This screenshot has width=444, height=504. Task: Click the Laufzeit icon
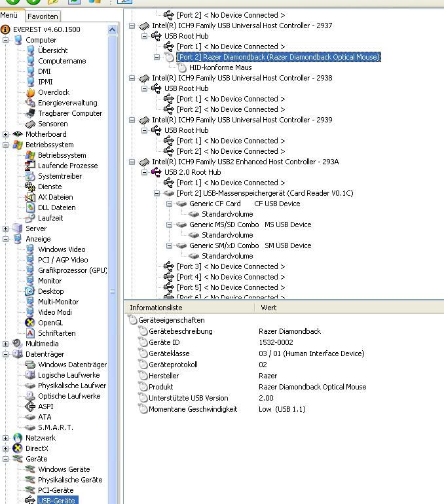(x=30, y=218)
